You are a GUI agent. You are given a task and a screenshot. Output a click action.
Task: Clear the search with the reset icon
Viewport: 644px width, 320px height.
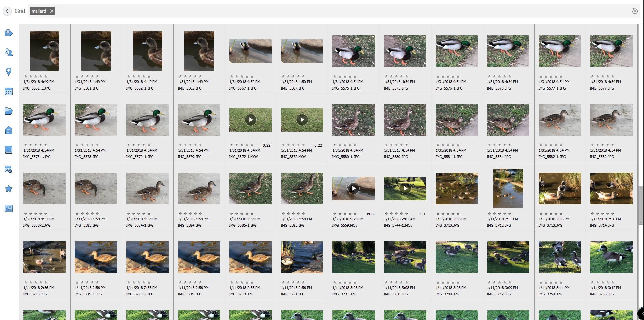635,11
